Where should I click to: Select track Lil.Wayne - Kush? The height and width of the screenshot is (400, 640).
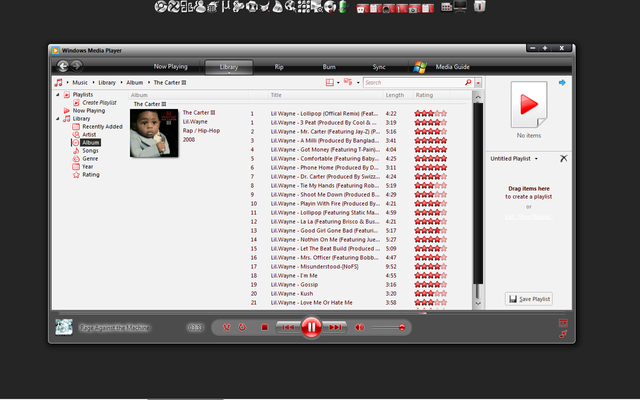292,293
